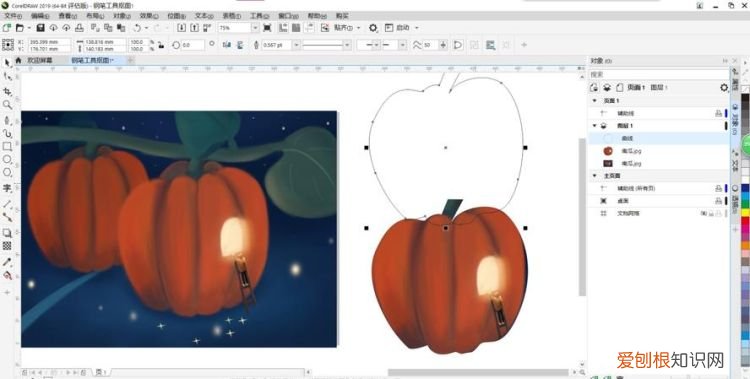The image size is (750, 379).
Task: Select the Shape tool in toolbox
Action: coord(7,77)
